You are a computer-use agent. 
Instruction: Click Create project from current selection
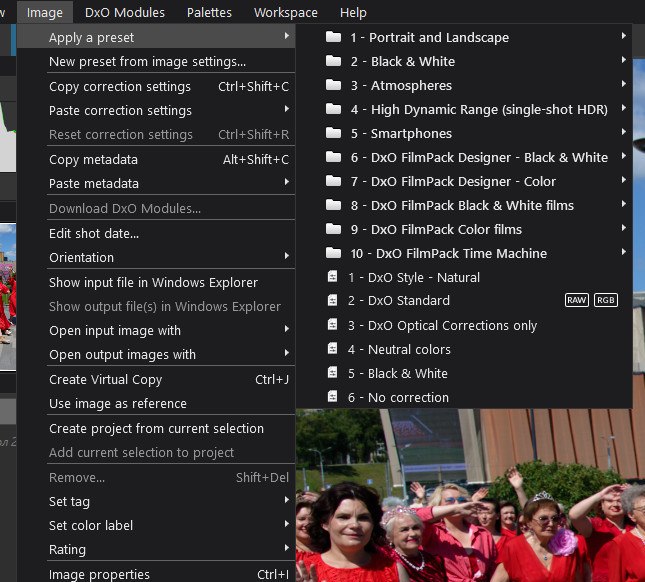coord(156,429)
